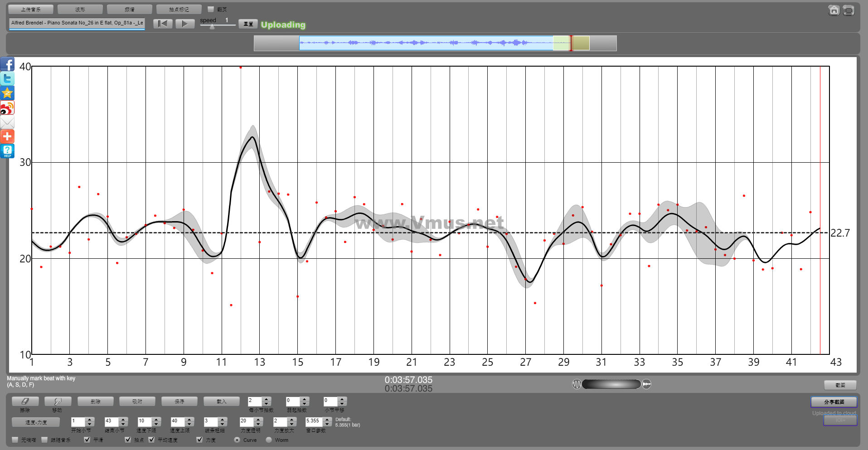Open the blue Help icon in sidebar

click(7, 151)
